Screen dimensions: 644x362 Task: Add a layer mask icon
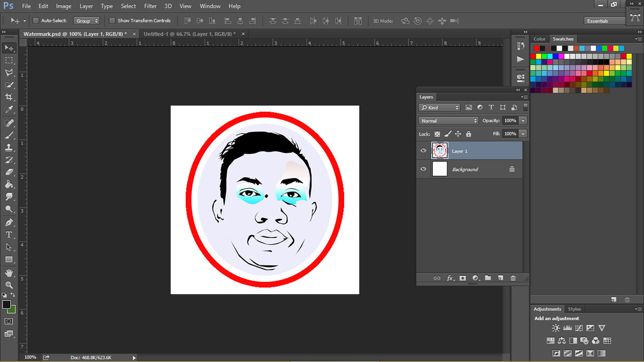click(x=462, y=278)
